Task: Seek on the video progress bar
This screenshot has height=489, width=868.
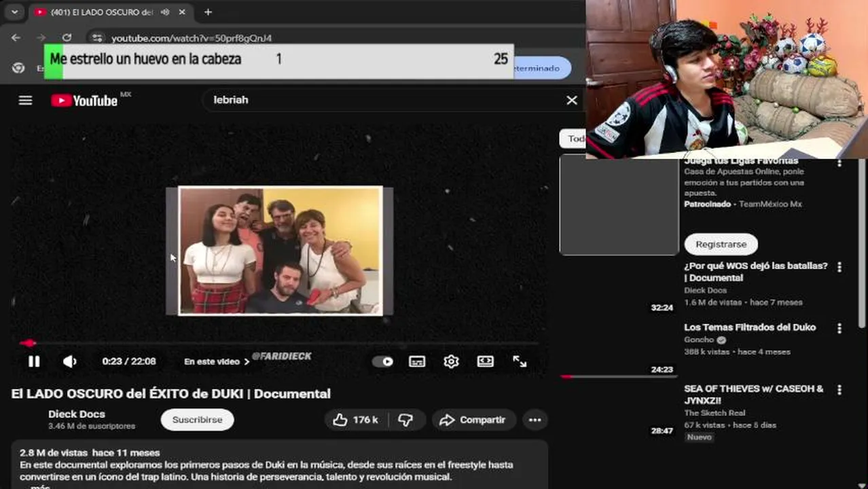Action: 278,343
